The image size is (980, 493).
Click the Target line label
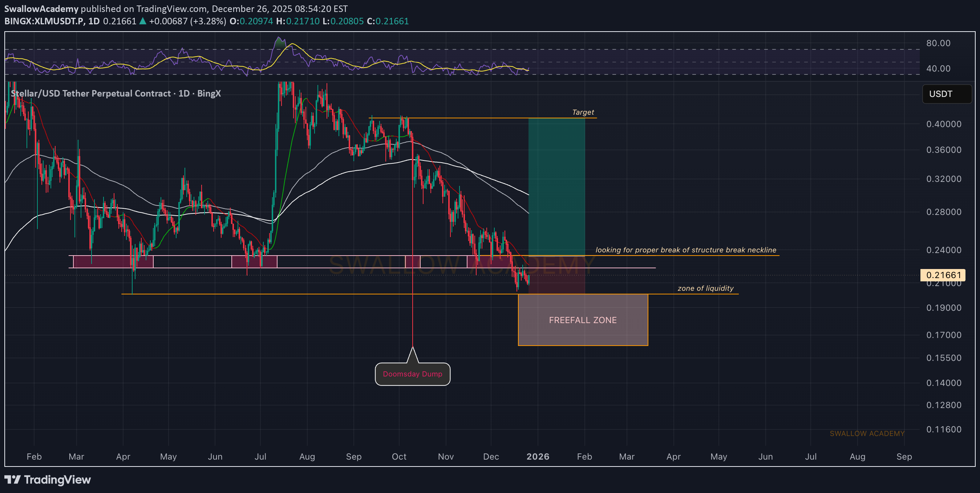pyautogui.click(x=583, y=112)
